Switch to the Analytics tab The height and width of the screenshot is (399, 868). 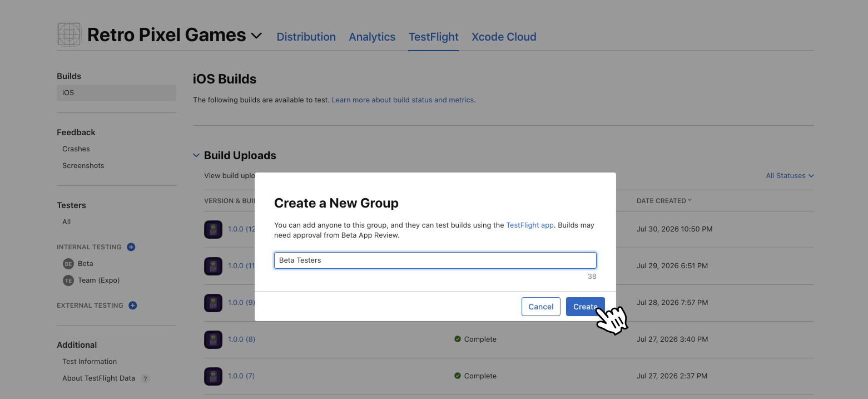[x=372, y=37]
